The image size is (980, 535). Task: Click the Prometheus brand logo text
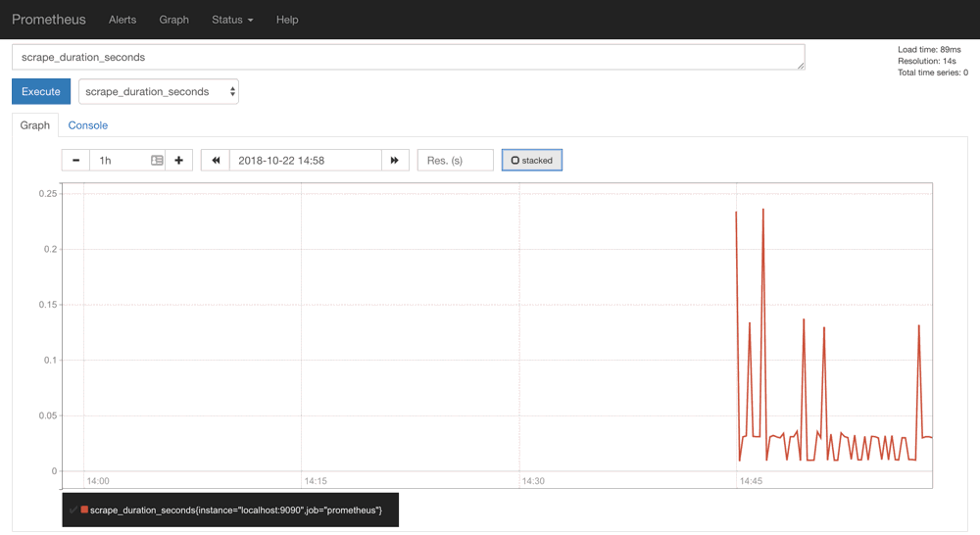tap(49, 20)
